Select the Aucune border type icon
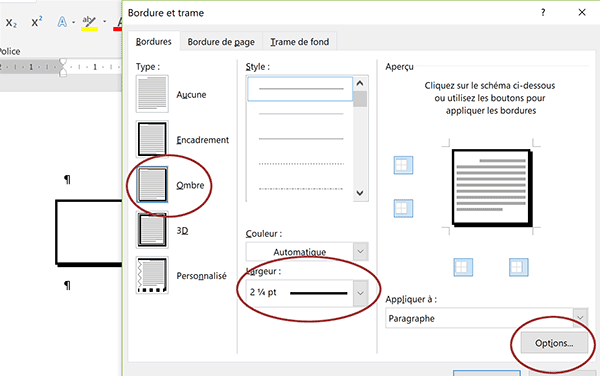 152,94
